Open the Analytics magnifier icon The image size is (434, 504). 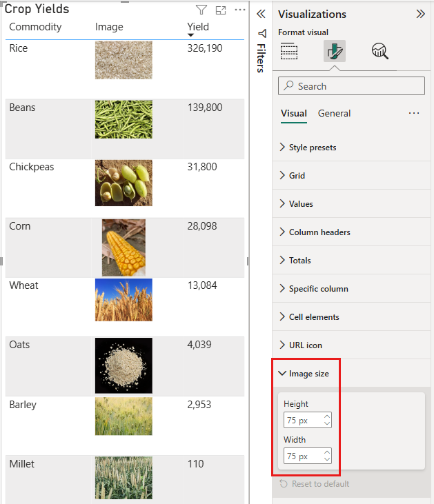[380, 51]
